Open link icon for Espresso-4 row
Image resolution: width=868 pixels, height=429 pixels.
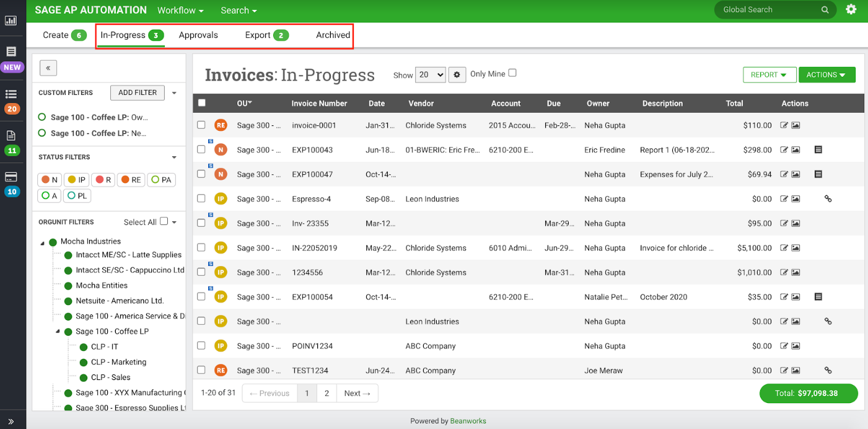click(x=828, y=199)
